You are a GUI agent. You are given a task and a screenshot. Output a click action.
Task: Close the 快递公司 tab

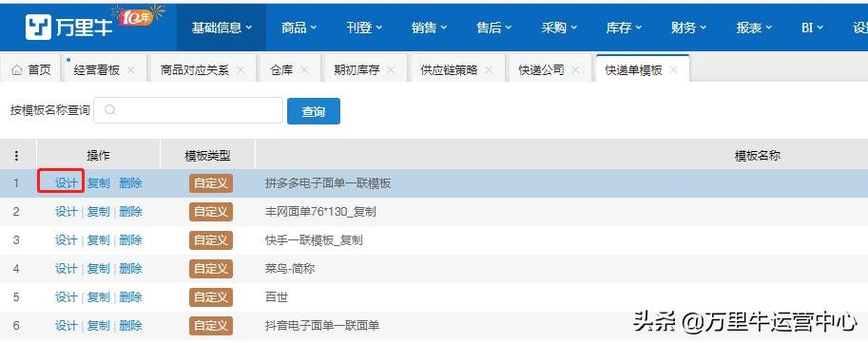pos(576,69)
